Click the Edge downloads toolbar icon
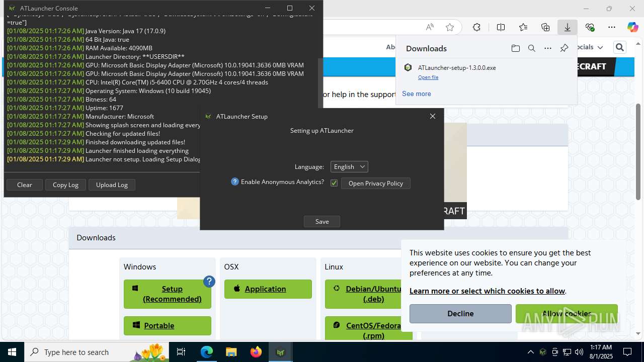Screen dimensions: 644x362 coord(567,27)
